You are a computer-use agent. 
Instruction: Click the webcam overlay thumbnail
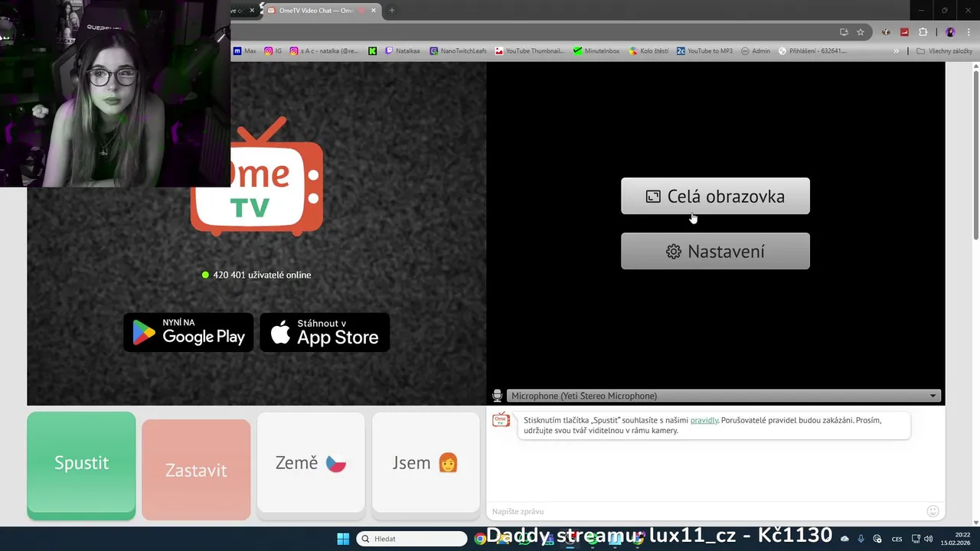click(115, 93)
